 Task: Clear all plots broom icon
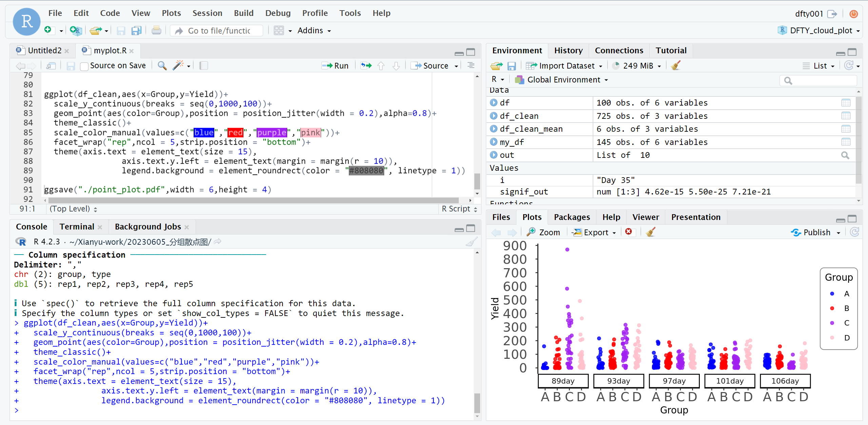coord(651,232)
